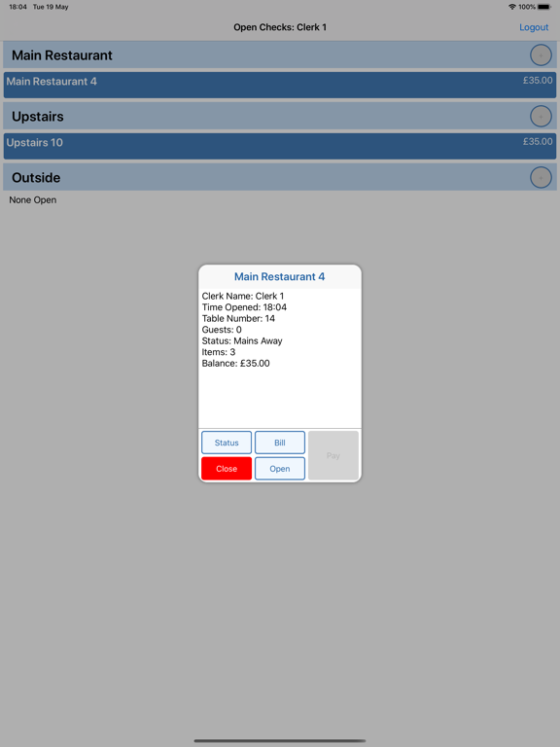Click the greyed-out Pay button
Image resolution: width=560 pixels, height=747 pixels.
pyautogui.click(x=332, y=455)
